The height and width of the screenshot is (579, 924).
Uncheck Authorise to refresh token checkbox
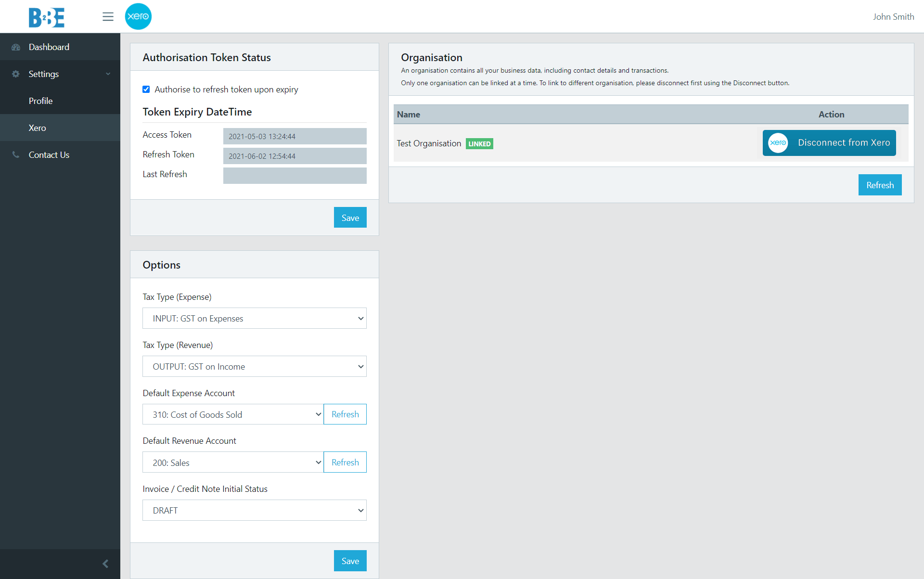coord(146,90)
